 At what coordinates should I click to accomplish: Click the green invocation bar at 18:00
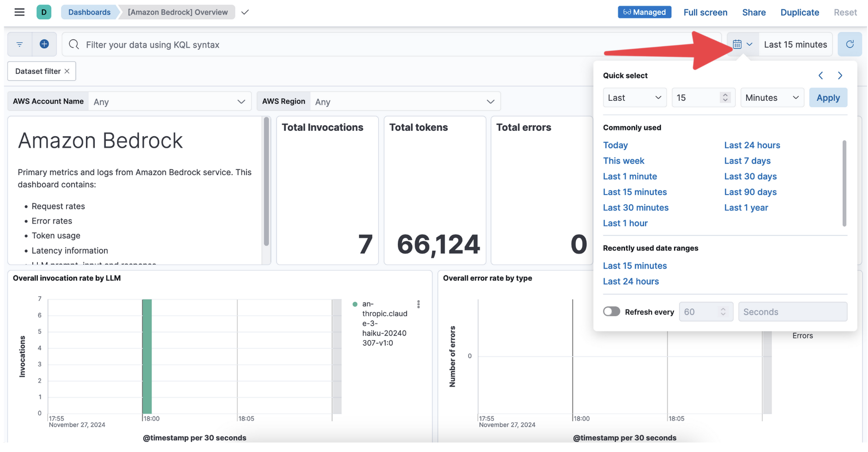click(147, 356)
